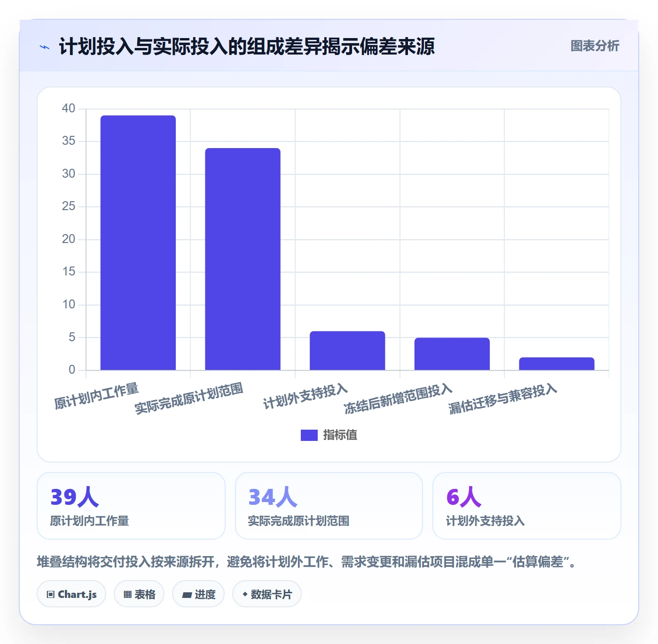Click the Chart.js chip square icon
Viewport: 658px width, 644px height.
[x=51, y=595]
